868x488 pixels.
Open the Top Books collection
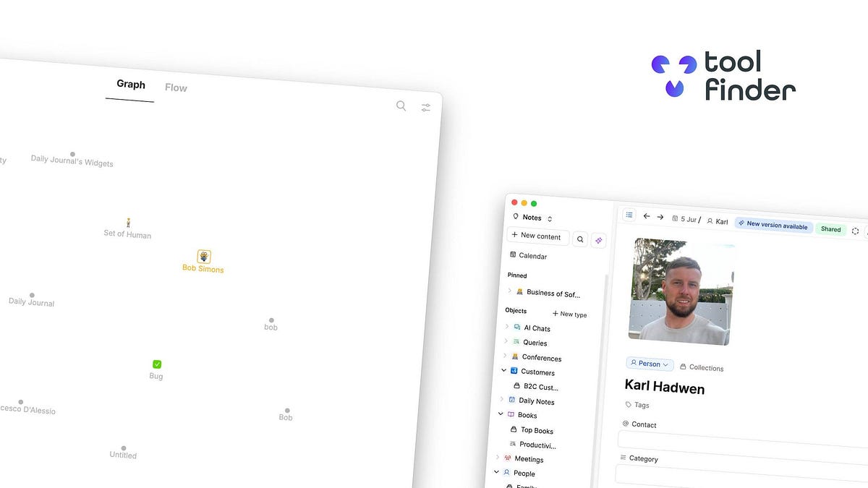click(x=532, y=430)
